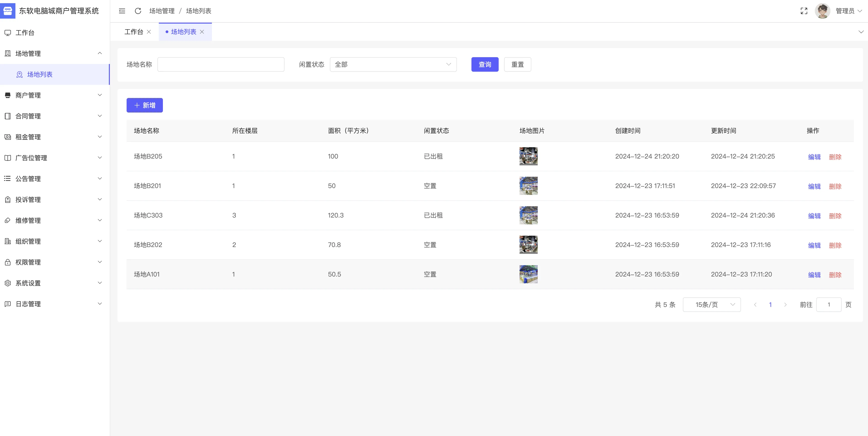Click 删除 for 场地A101
The width and height of the screenshot is (868, 436).
[835, 275]
